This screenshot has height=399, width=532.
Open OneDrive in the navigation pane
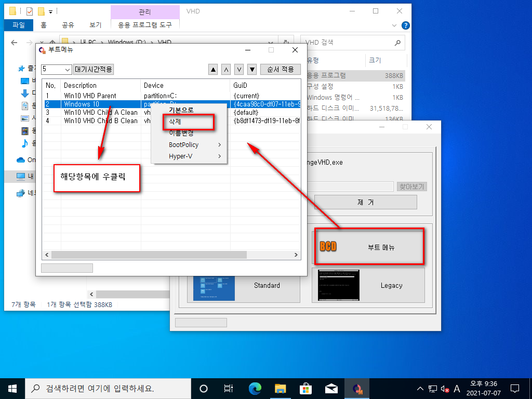25,160
